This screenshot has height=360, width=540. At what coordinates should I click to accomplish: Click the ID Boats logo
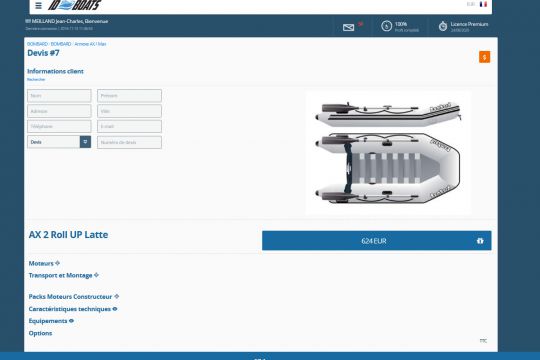click(74, 5)
